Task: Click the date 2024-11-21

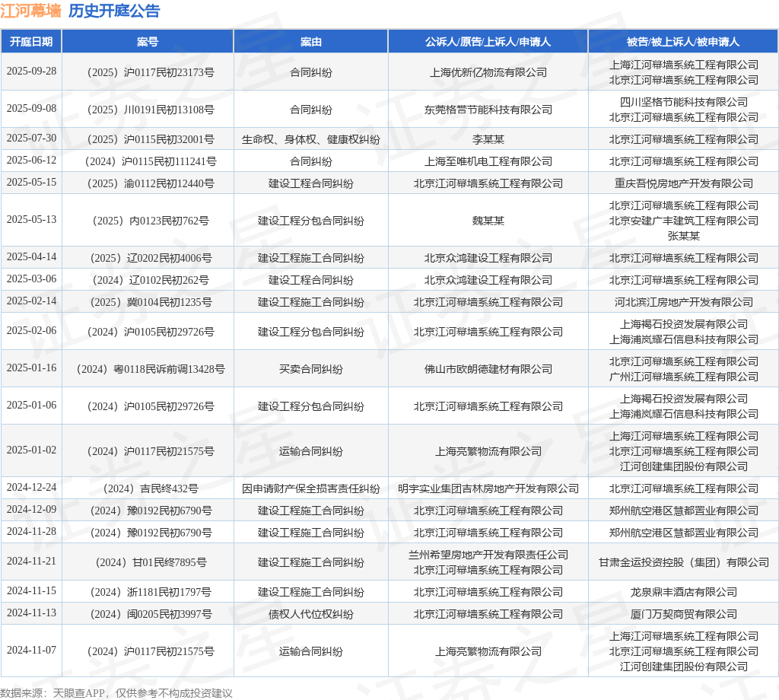Action: [31, 562]
